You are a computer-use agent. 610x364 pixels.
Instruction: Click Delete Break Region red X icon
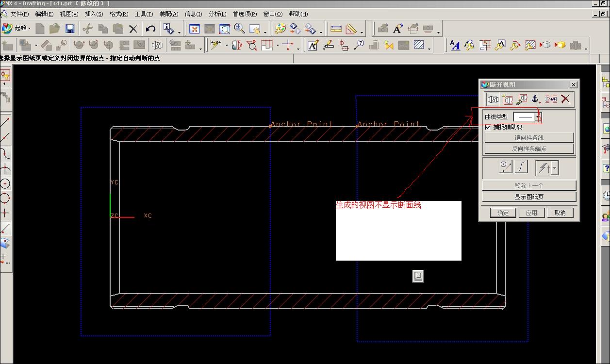565,99
